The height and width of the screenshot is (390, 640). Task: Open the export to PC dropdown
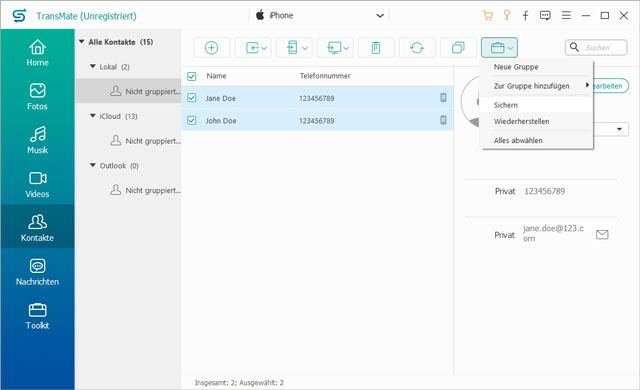[335, 48]
